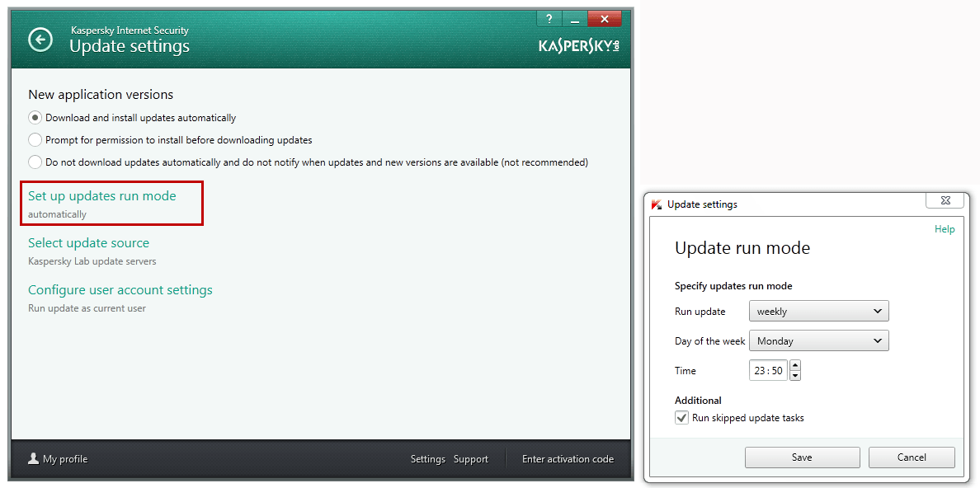Open Settings in the bottom bar
The height and width of the screenshot is (488, 980).
pos(427,459)
